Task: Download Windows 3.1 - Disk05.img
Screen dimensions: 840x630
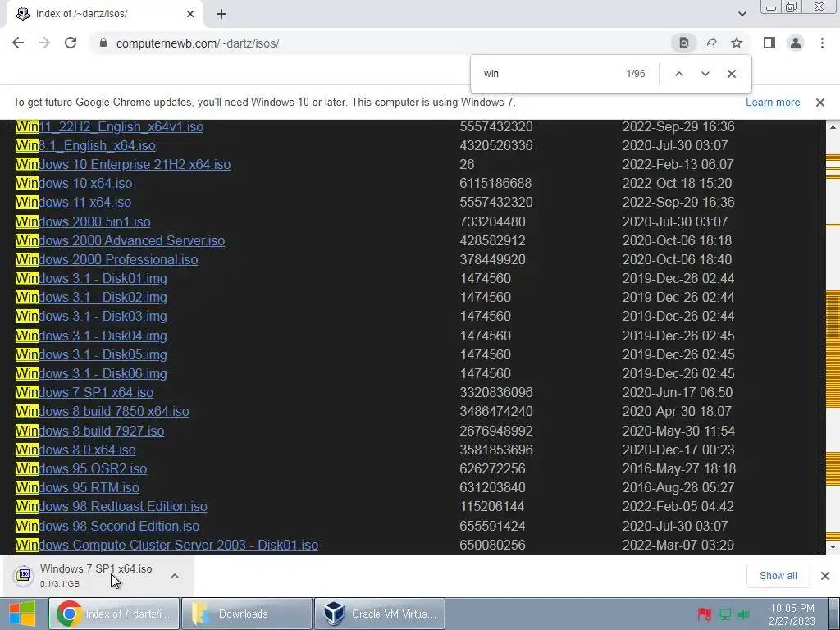Action: pyautogui.click(x=91, y=354)
